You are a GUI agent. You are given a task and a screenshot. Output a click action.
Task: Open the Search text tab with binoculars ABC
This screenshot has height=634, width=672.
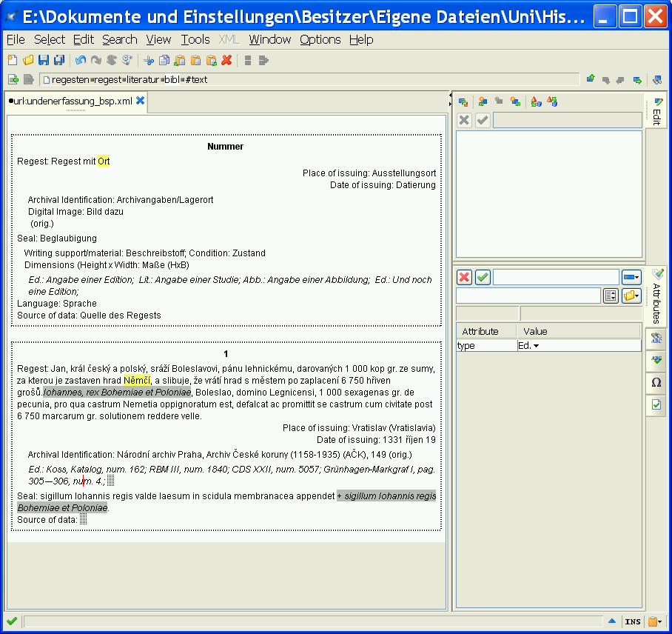click(x=656, y=339)
